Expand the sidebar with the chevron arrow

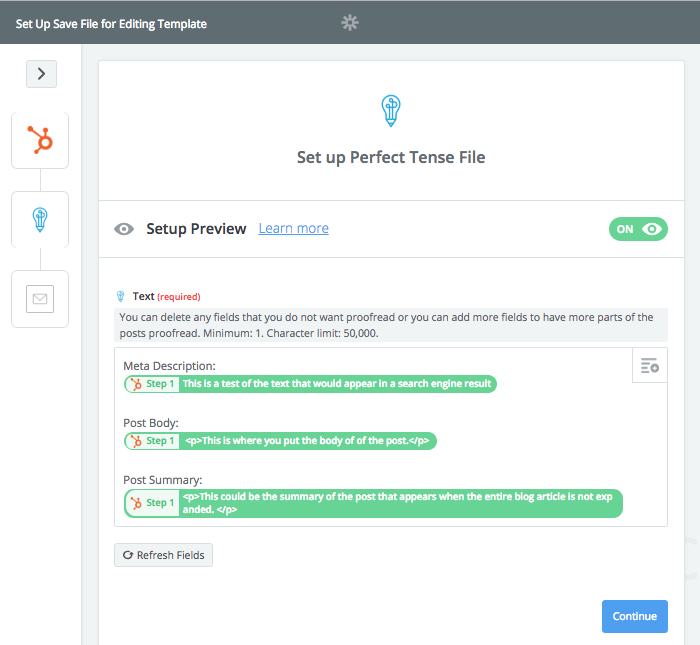tap(42, 74)
